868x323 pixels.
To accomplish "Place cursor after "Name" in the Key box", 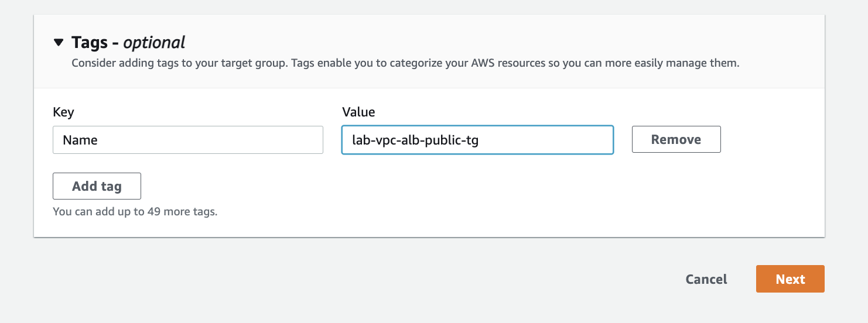I will (99, 140).
